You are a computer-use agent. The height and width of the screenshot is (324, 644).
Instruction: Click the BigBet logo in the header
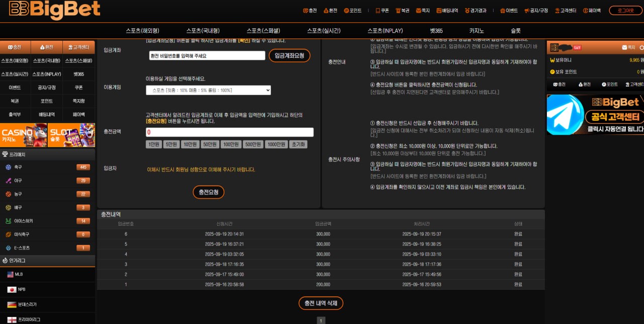54,10
